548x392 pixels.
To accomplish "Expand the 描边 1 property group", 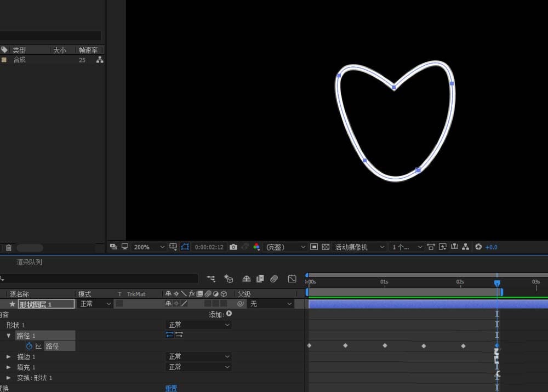I will (x=9, y=357).
